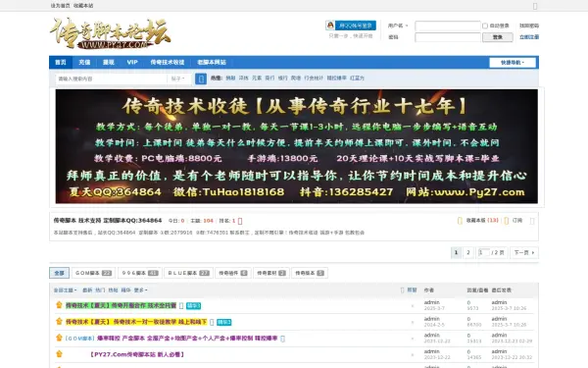Click the blue search button icon

click(x=201, y=79)
